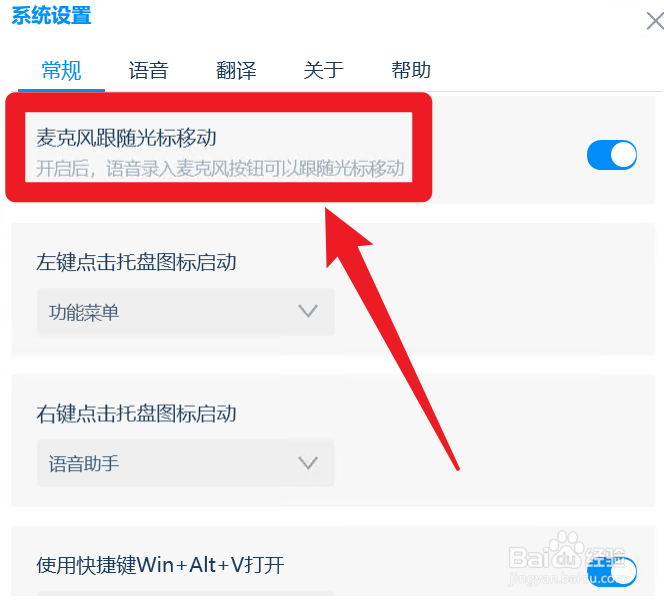Viewport: 664px width, 602px height.
Task: Click the 系统设置 title text
Action: pos(51,16)
